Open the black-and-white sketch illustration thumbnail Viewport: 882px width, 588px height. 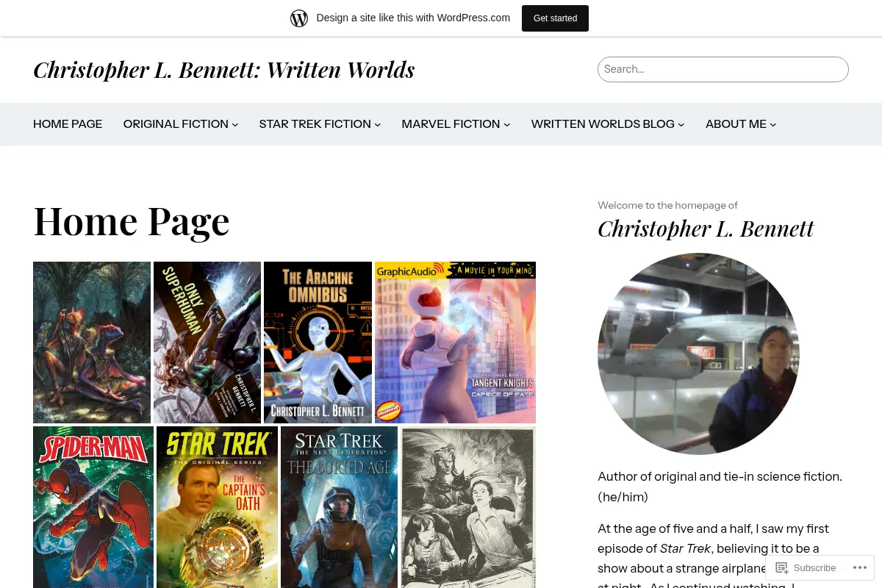[468, 507]
